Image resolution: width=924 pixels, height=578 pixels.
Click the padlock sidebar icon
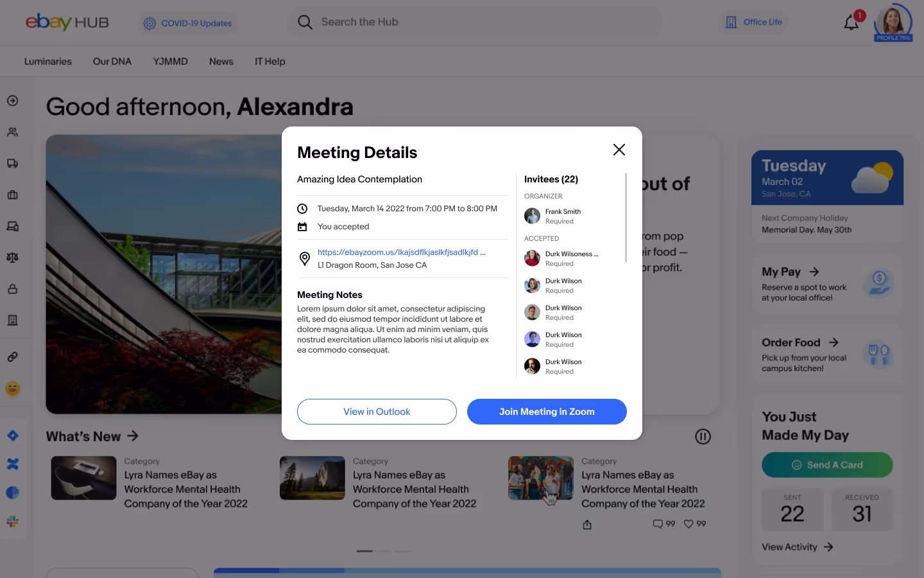click(13, 289)
